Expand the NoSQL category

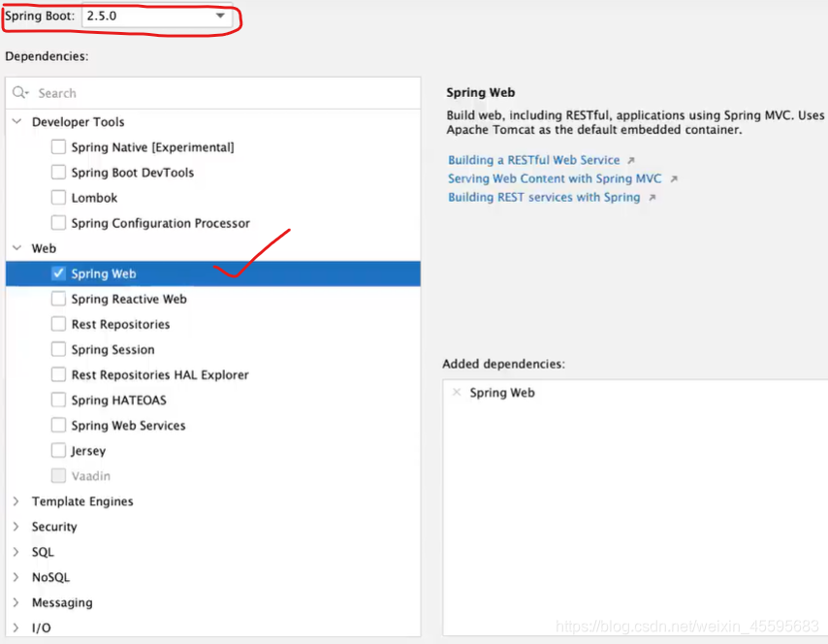tap(16, 577)
